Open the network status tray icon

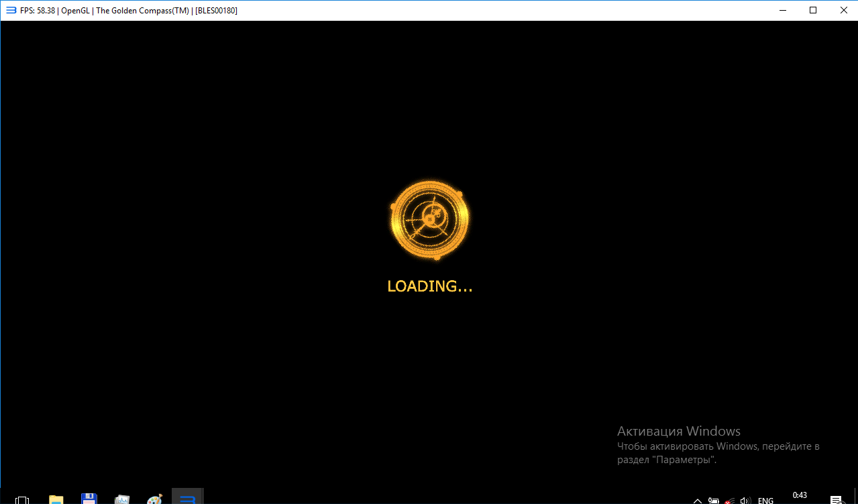coord(729,500)
